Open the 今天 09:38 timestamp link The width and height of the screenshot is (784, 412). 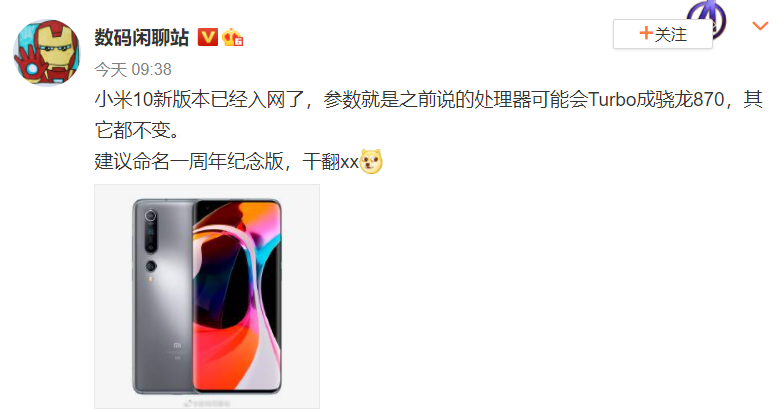(133, 70)
